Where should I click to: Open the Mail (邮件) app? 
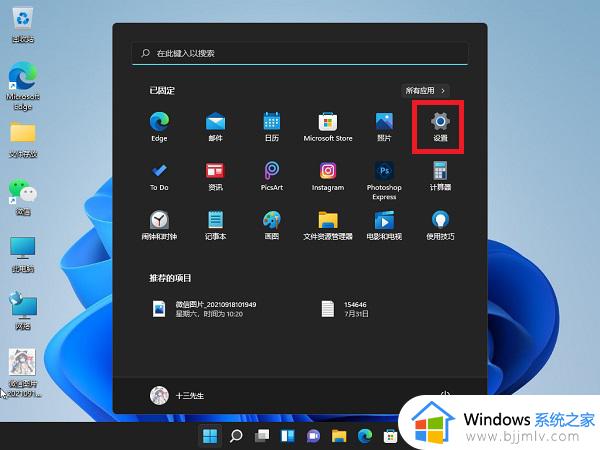click(x=215, y=127)
